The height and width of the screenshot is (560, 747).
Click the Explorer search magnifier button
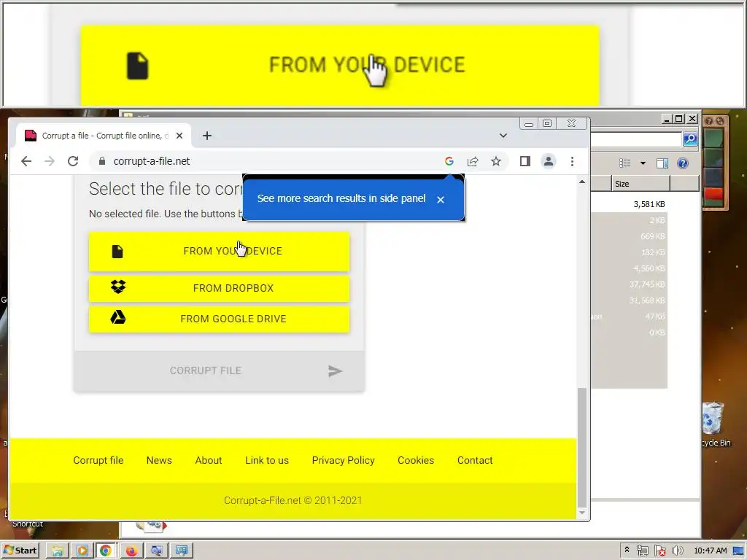click(x=690, y=139)
